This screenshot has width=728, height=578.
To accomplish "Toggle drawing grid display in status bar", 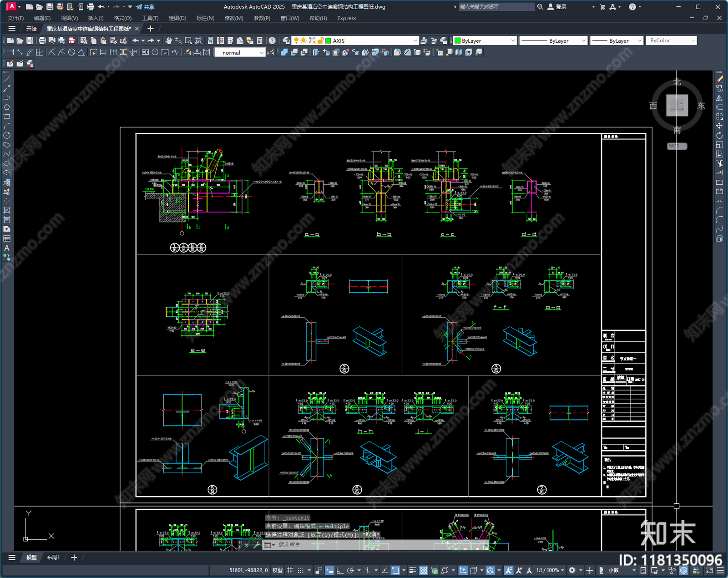I will point(290,570).
